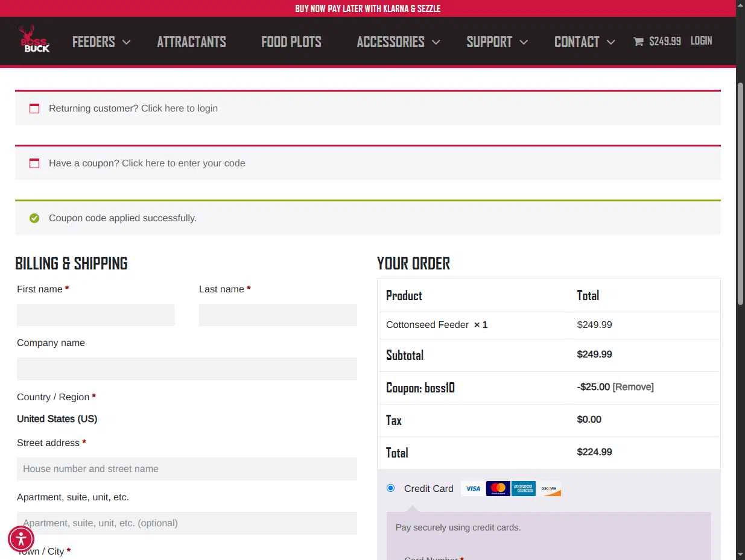Open the Feeders menu

tap(94, 42)
